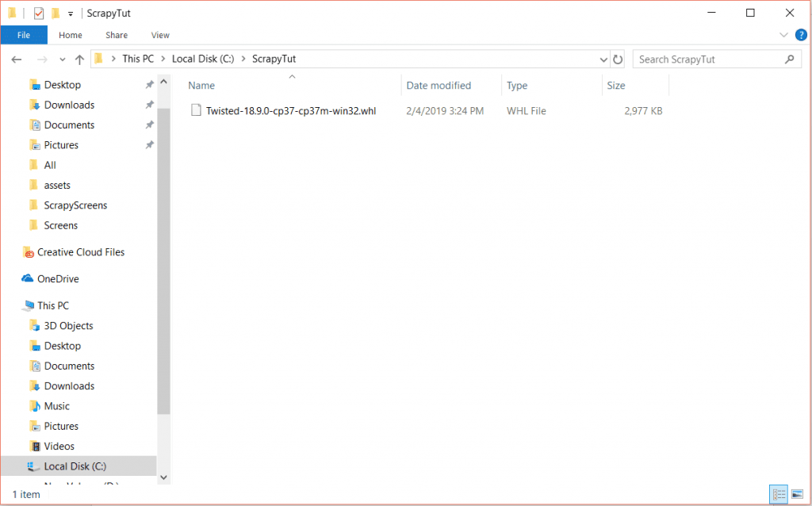Image resolution: width=812 pixels, height=506 pixels.
Task: Expand the ribbon with chevron arrow
Action: [x=783, y=35]
